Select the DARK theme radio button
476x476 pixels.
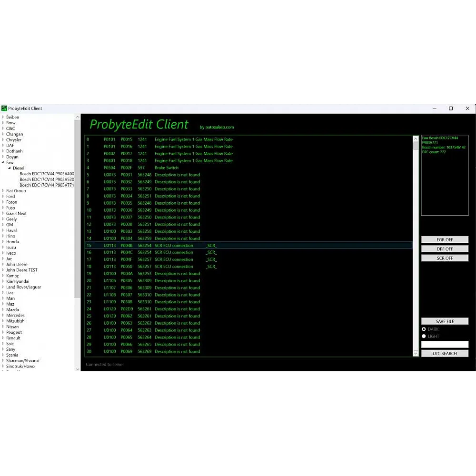424,329
